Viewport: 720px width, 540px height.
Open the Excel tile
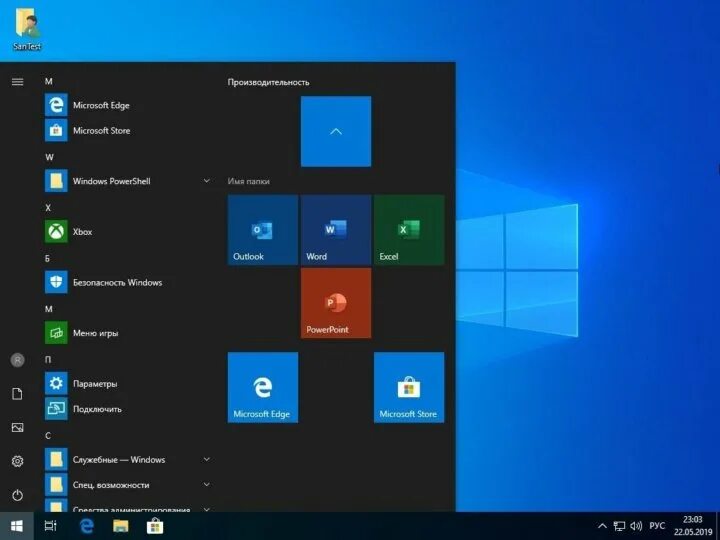pyautogui.click(x=409, y=230)
